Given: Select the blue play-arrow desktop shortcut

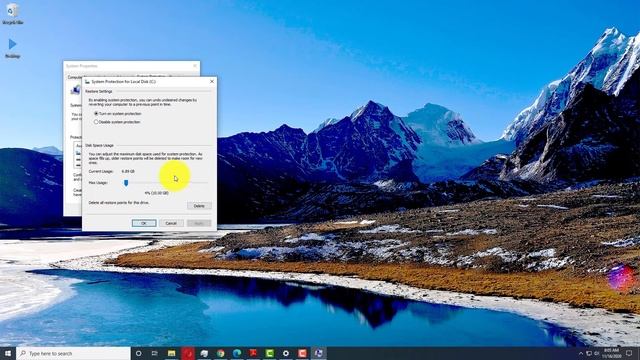Looking at the screenshot, I should (x=12, y=47).
